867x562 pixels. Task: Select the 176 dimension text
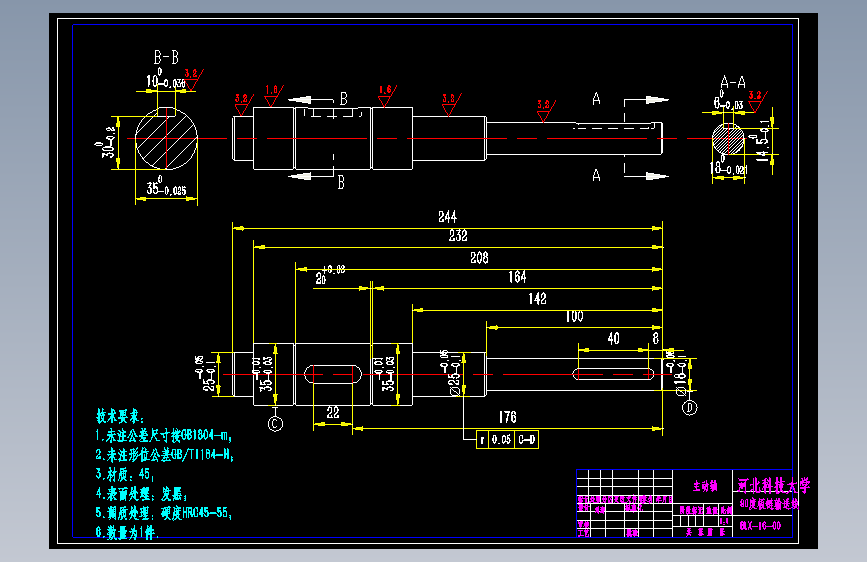click(x=508, y=417)
